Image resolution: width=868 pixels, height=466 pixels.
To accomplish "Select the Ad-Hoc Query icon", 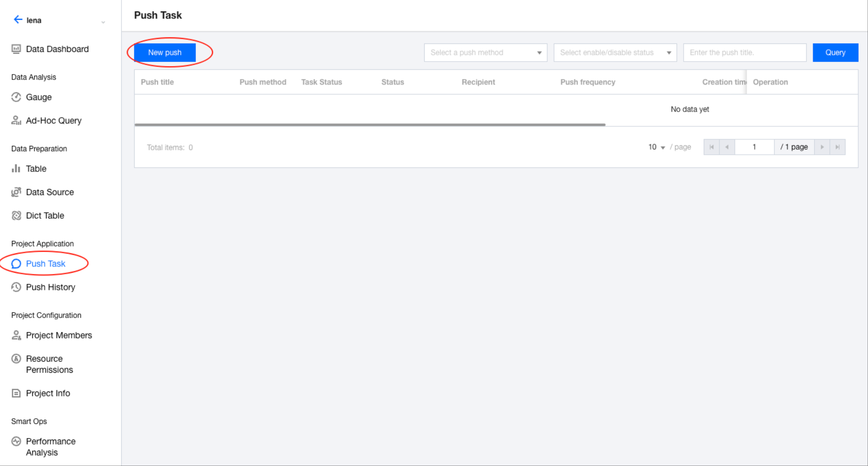I will coord(16,121).
